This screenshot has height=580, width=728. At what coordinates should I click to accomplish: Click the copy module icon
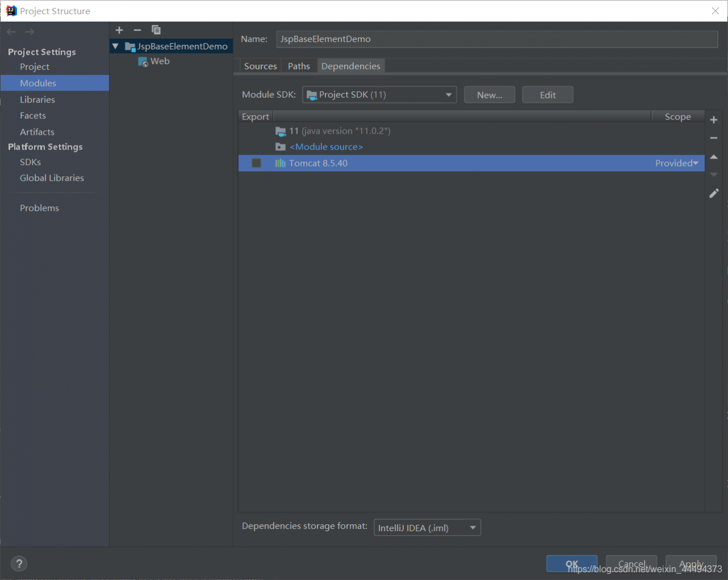click(x=156, y=30)
